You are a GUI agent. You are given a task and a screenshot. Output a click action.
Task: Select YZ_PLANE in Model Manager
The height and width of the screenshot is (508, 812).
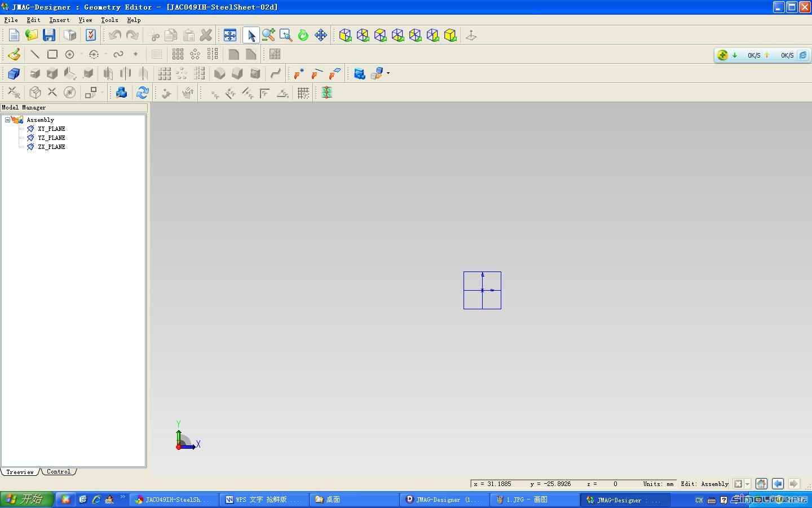[51, 138]
